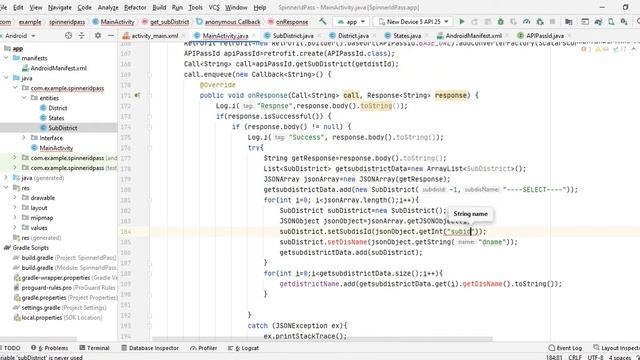
Task: Open the Refactor menu
Action: (x=135, y=7)
